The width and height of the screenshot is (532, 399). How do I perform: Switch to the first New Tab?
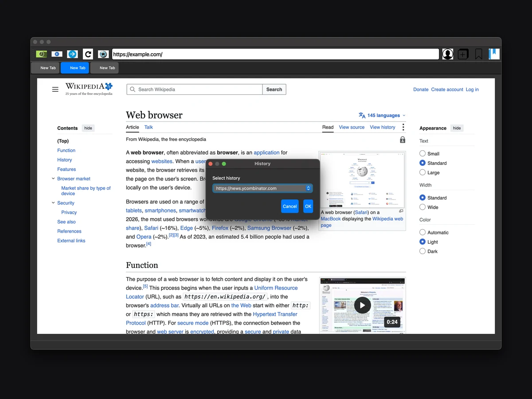click(45, 68)
